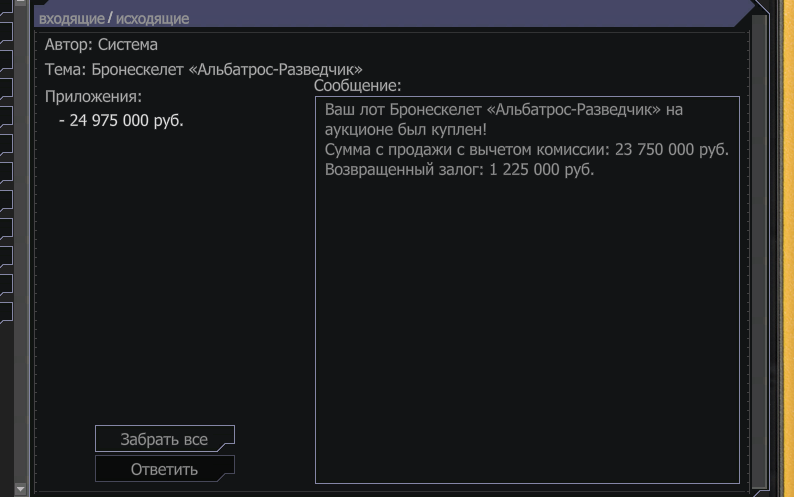The height and width of the screenshot is (497, 794).
Task: Click the message panel's right vertical scrollbar
Action: 759,252
